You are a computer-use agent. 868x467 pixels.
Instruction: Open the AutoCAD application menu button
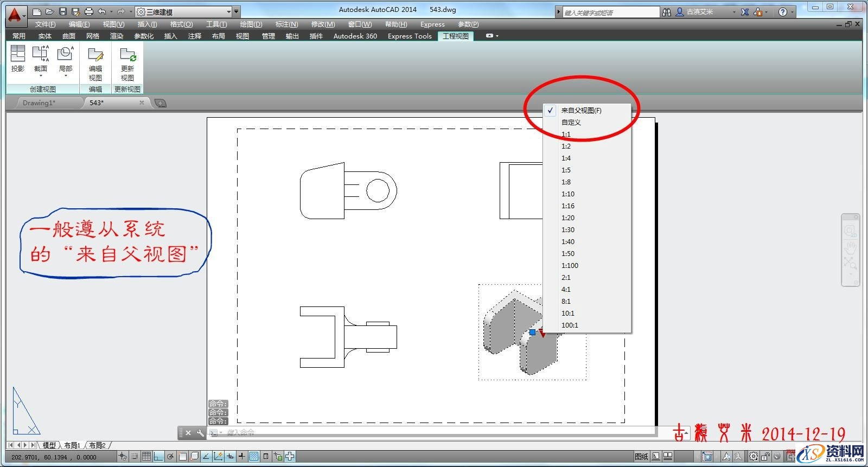[x=15, y=14]
